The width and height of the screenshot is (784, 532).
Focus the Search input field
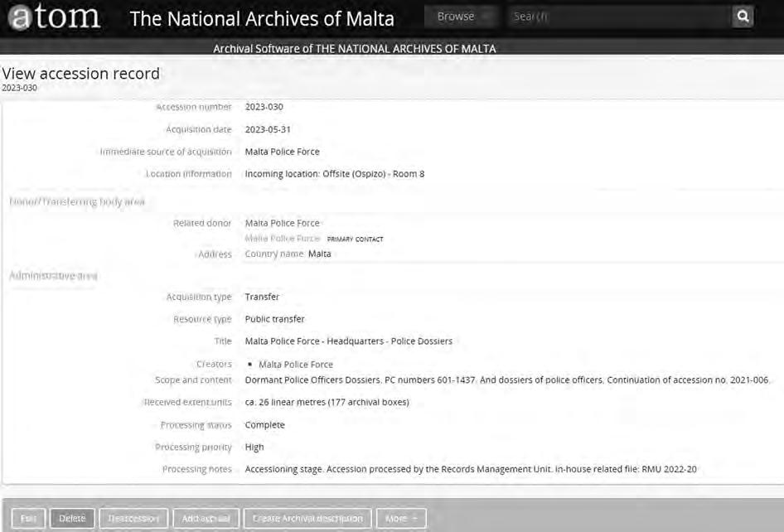[x=619, y=17]
